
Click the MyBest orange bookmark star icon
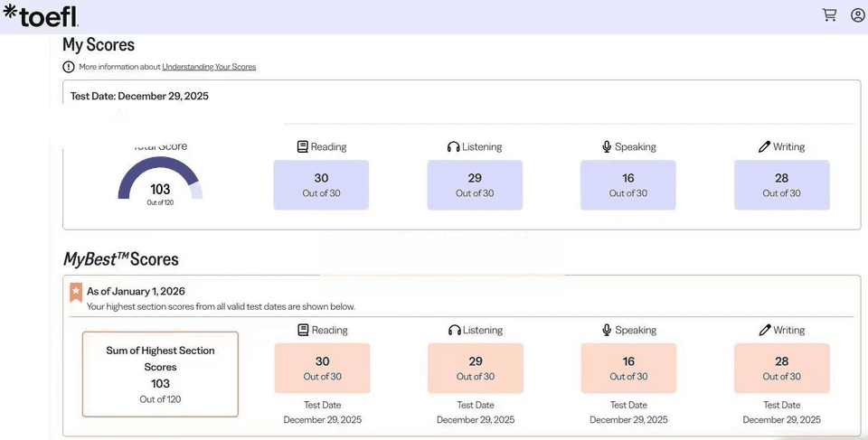click(x=76, y=293)
